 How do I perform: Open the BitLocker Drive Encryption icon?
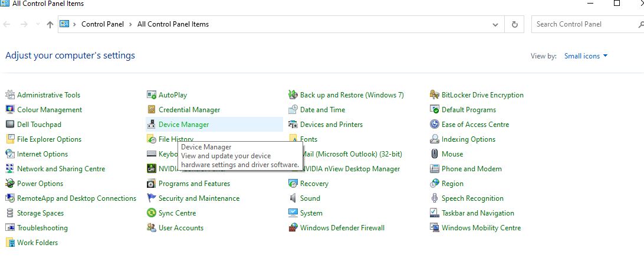(x=435, y=95)
